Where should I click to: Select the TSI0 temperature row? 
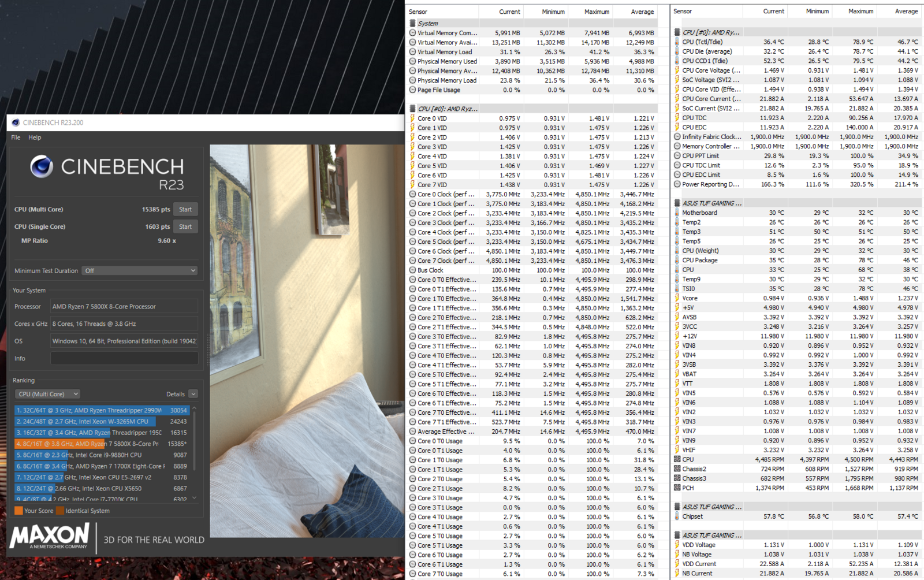[797, 289]
